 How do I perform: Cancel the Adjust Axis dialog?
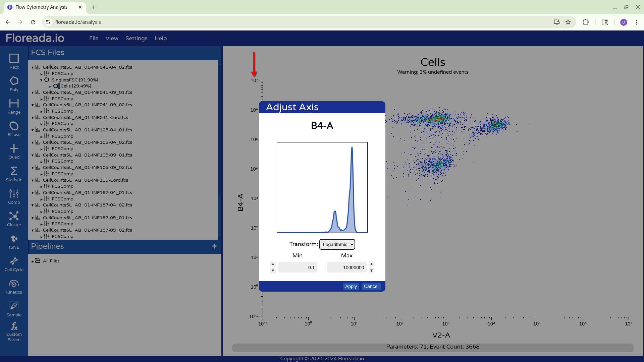point(371,286)
